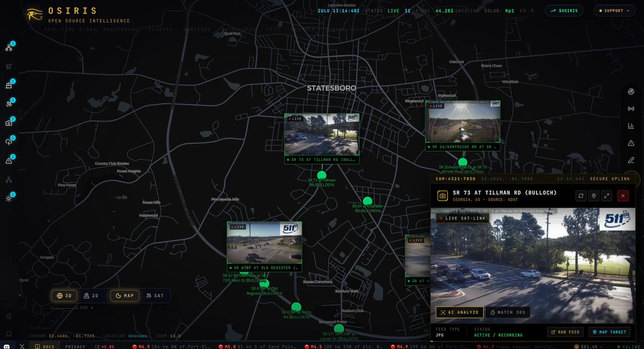
Task: Switch the view to 3D mode
Action: pos(64,296)
